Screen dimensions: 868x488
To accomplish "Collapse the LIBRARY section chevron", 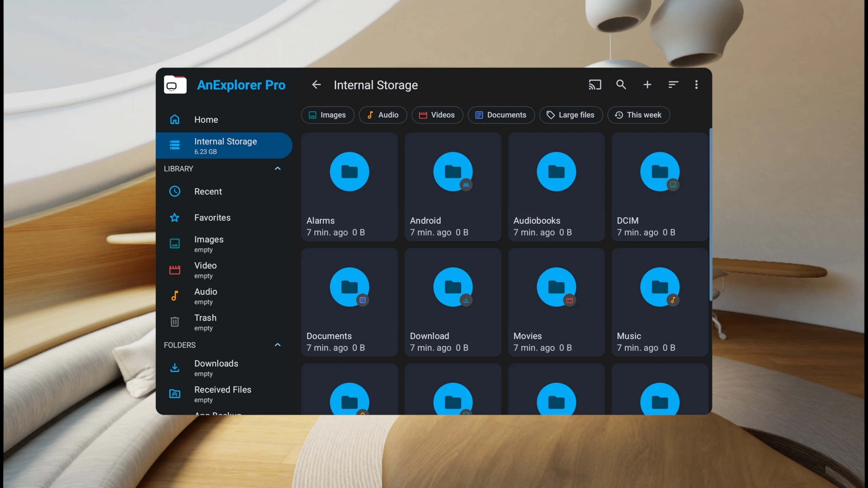I will tap(277, 168).
